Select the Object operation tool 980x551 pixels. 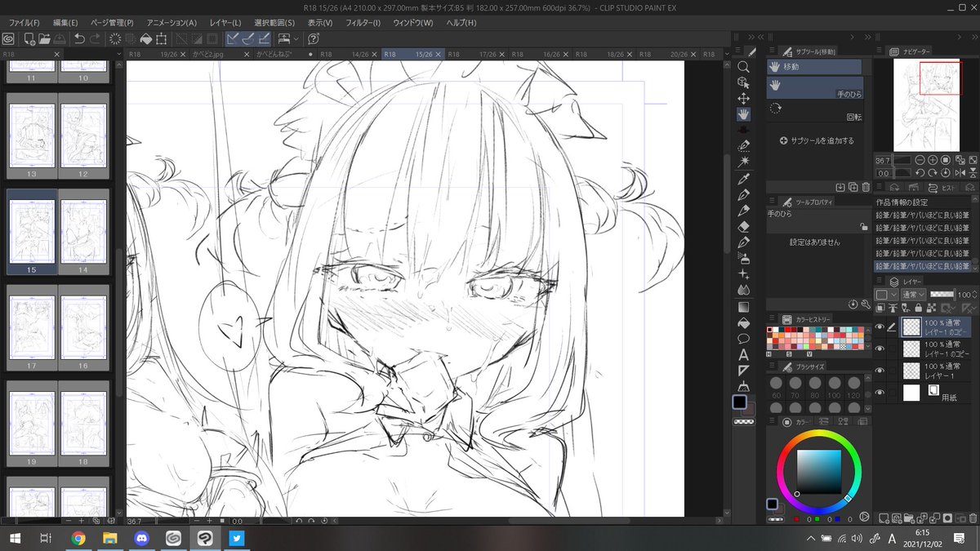(743, 82)
